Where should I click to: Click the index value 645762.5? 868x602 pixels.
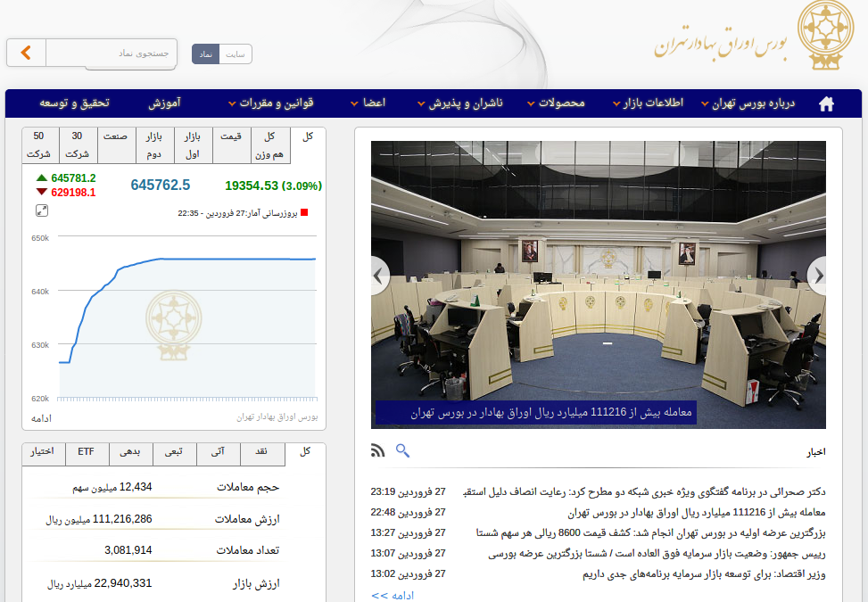(x=160, y=185)
